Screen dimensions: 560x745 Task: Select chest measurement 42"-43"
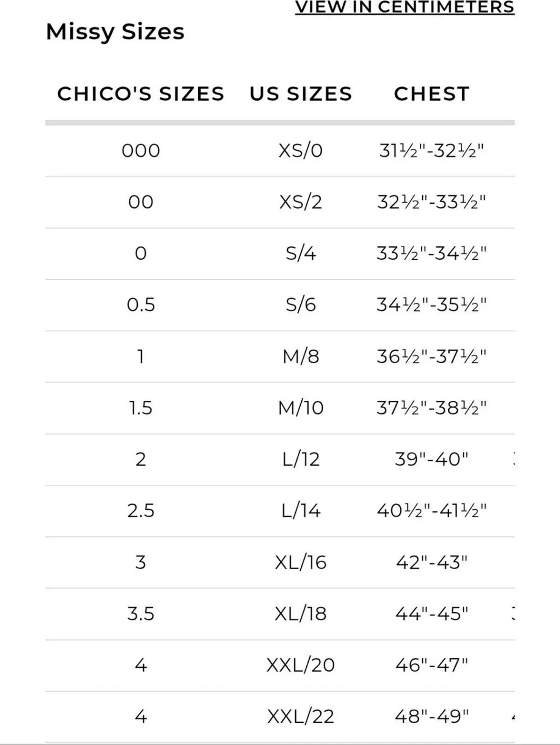pyautogui.click(x=432, y=562)
